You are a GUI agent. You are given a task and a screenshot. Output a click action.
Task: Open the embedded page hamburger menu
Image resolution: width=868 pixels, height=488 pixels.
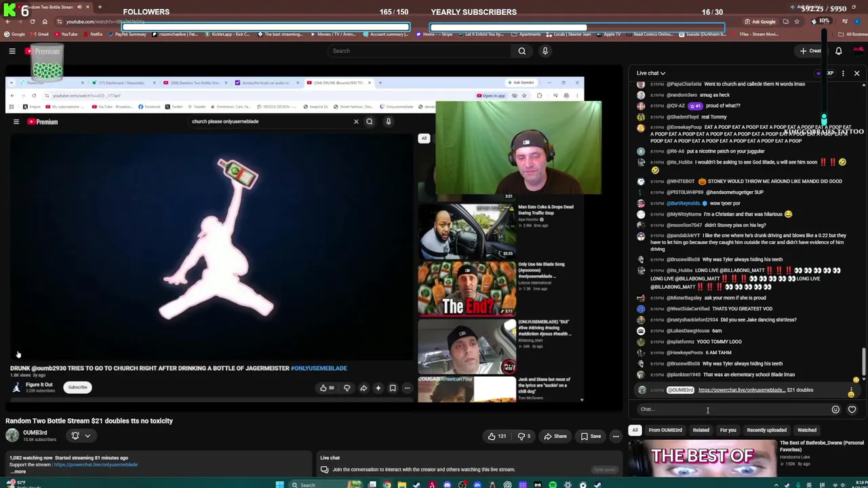pyautogui.click(x=16, y=122)
